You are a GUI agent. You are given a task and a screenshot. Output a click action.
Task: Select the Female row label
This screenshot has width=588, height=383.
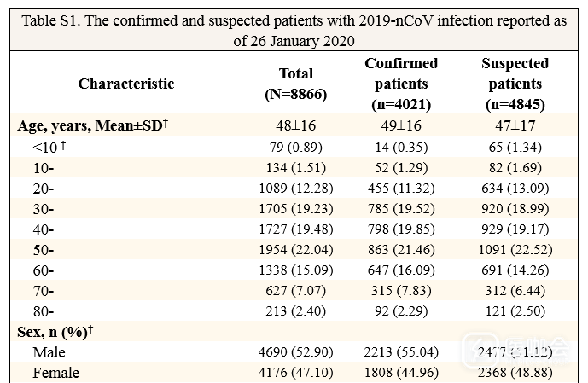pyautogui.click(x=55, y=373)
